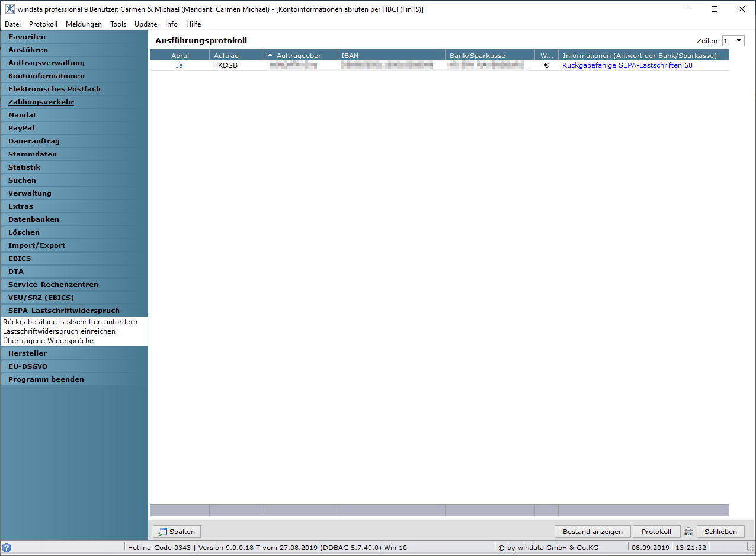
Task: Open the Tools menu
Action: pos(118,24)
